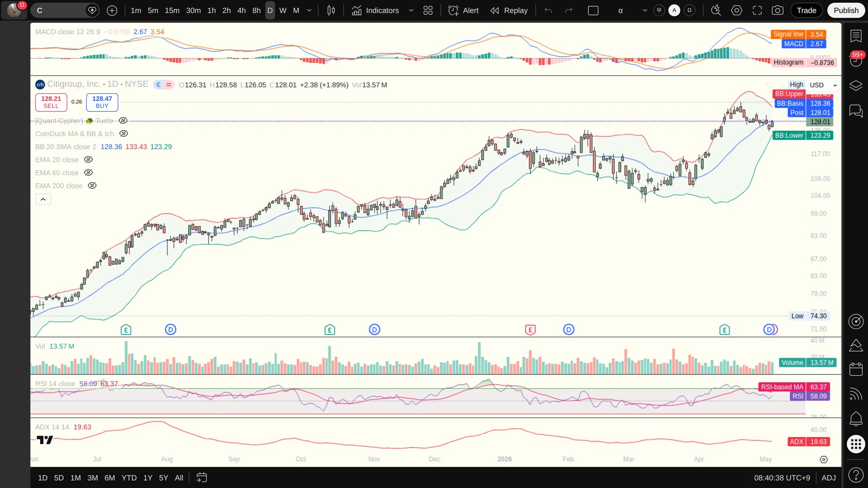Open the candlestick chart style menu

coord(331,10)
